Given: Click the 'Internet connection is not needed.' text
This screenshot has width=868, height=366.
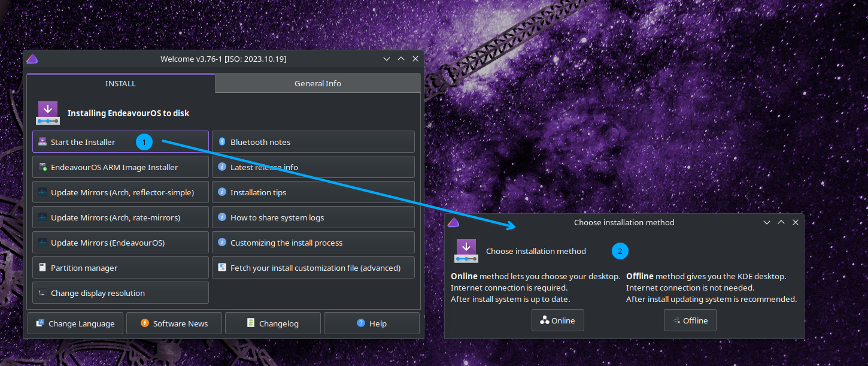Looking at the screenshot, I should 690,288.
